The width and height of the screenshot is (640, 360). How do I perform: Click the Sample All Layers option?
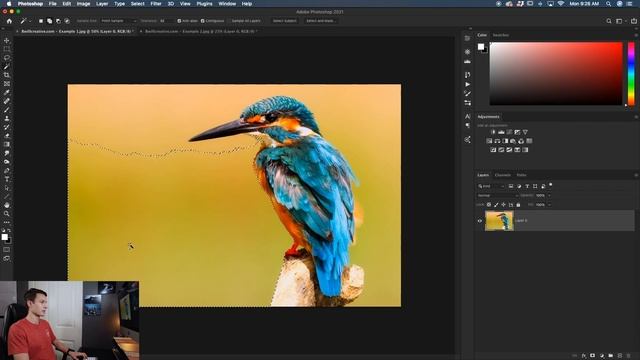coord(246,21)
